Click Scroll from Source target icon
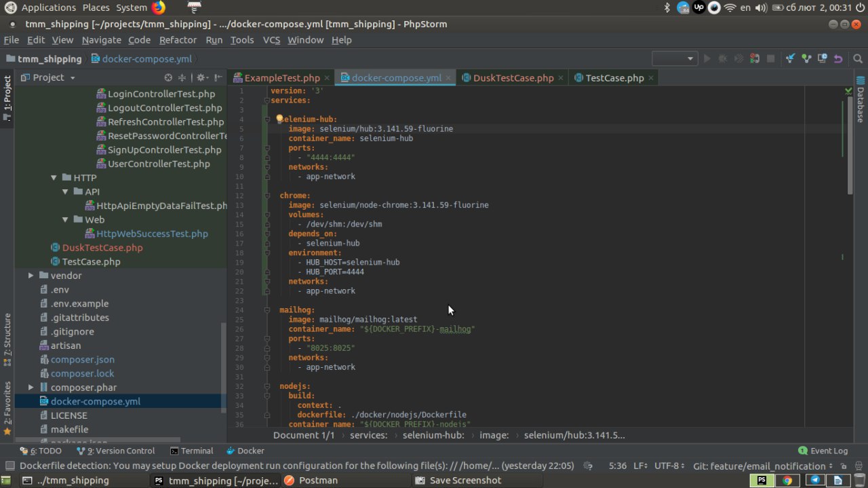This screenshot has height=488, width=868. click(x=169, y=77)
